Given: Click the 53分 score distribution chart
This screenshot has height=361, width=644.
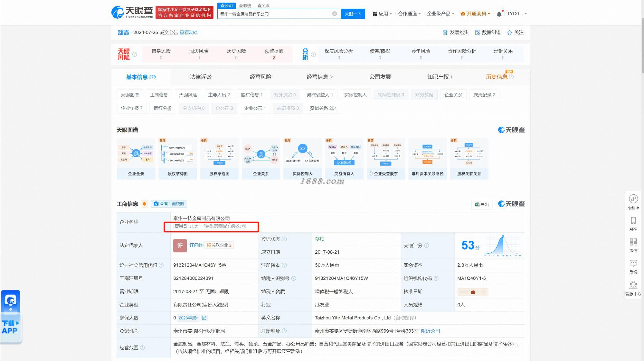Looking at the screenshot, I should (x=503, y=246).
